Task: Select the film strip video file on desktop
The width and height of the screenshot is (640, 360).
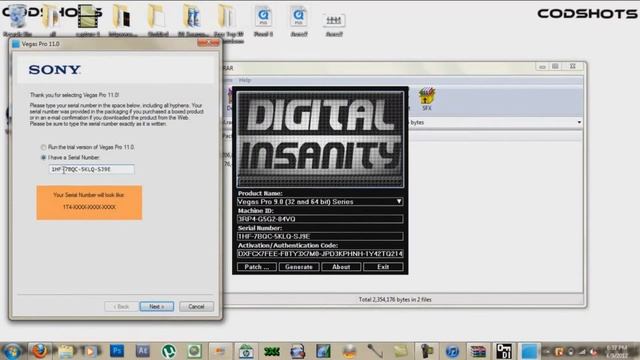Action: (x=88, y=20)
